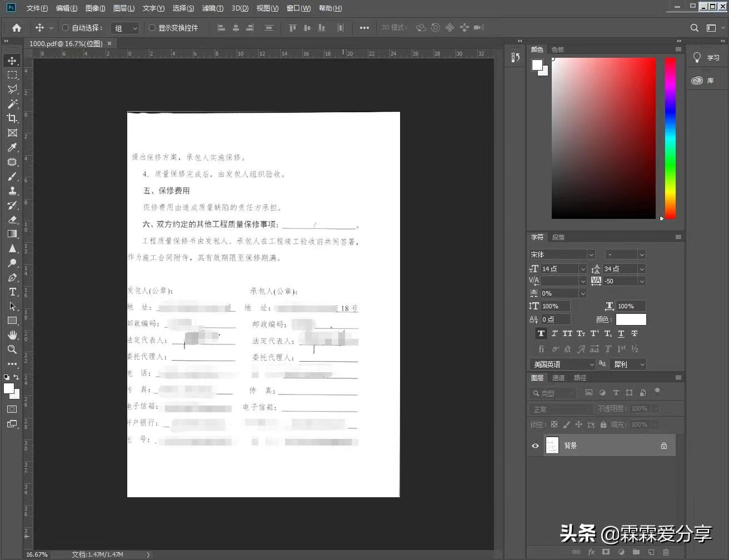729x560 pixels.
Task: Toggle strikethrough in Character panel
Action: click(635, 333)
